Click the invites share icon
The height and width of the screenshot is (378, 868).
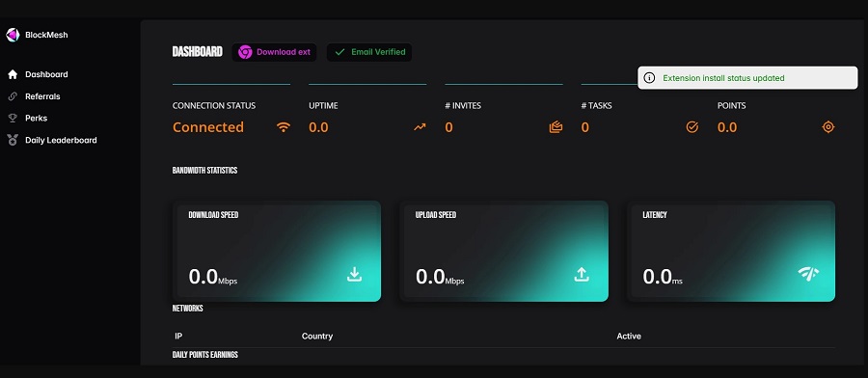click(556, 127)
